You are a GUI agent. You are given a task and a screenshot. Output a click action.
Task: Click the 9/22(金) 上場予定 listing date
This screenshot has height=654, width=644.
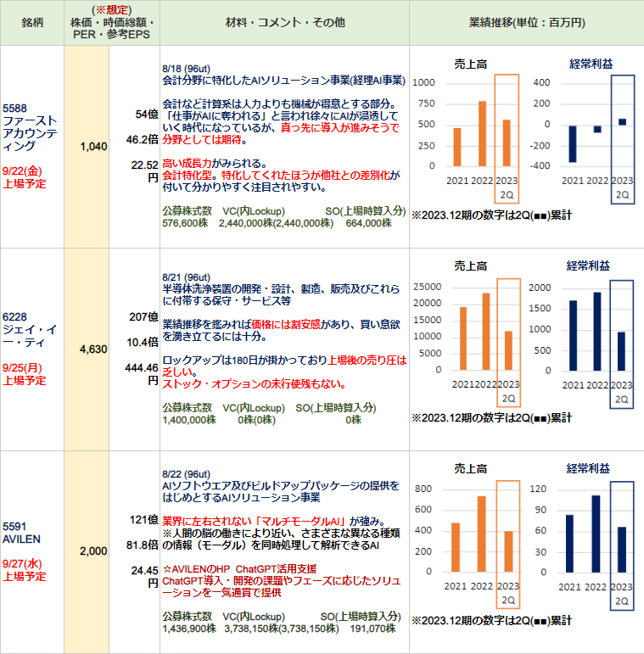click(24, 177)
